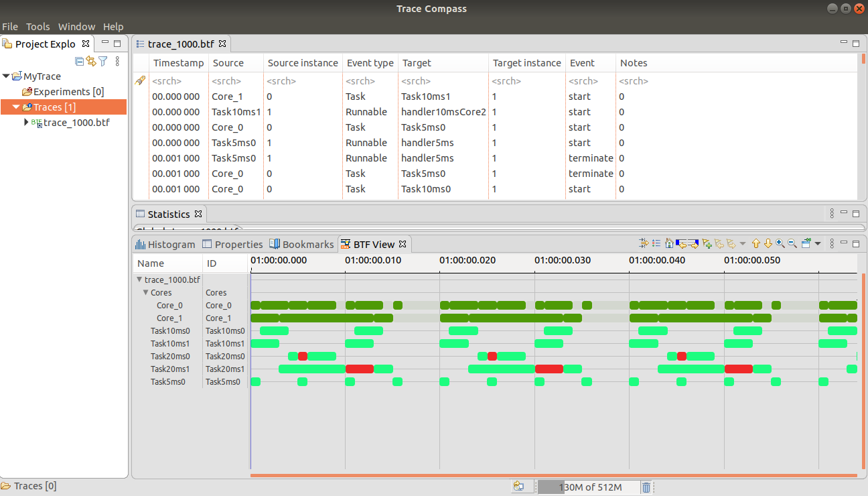Toggle Link with Editor in Project Explorer
Viewport: 868px width, 496px height.
(91, 61)
